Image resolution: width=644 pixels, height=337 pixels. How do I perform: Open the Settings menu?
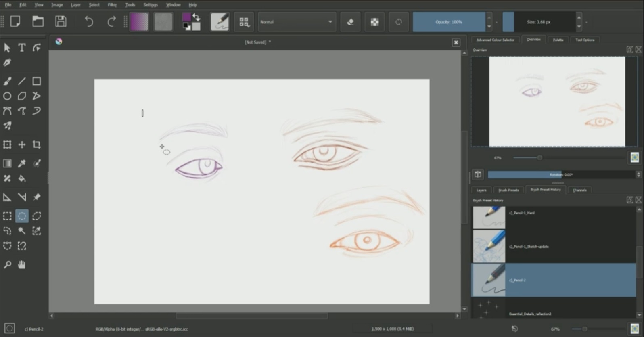click(x=151, y=5)
